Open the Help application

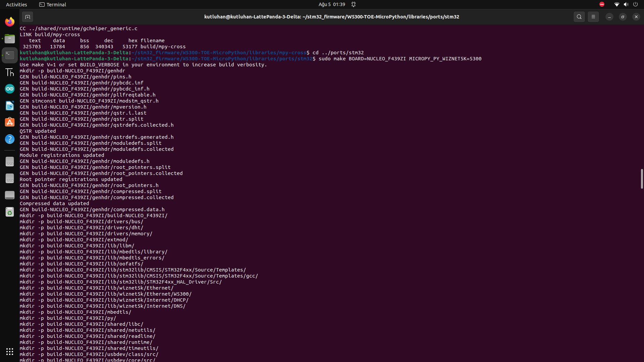(10, 139)
